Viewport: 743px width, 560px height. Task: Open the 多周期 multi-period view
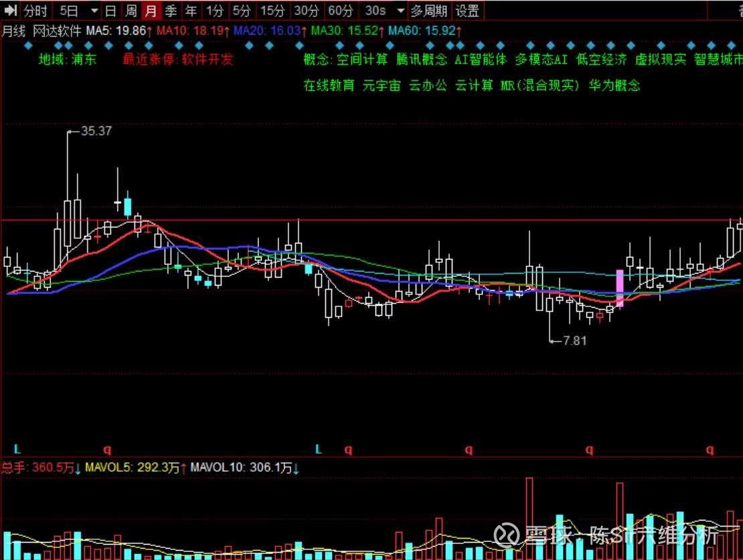[x=429, y=11]
